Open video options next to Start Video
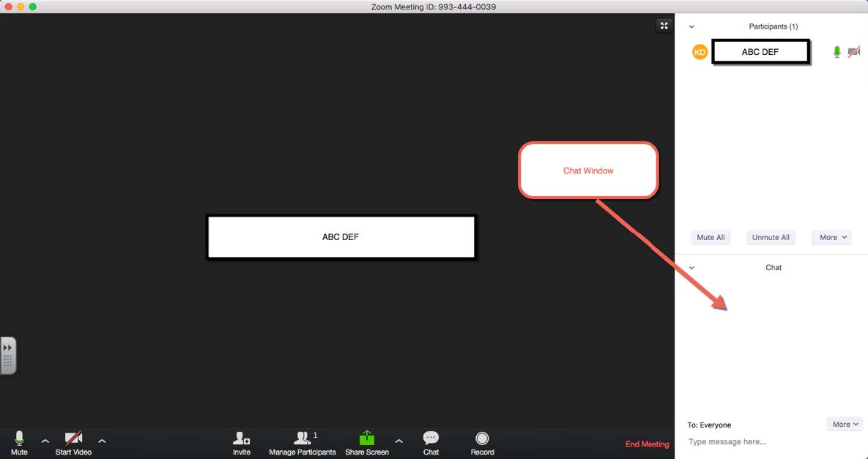868x459 pixels. tap(102, 442)
